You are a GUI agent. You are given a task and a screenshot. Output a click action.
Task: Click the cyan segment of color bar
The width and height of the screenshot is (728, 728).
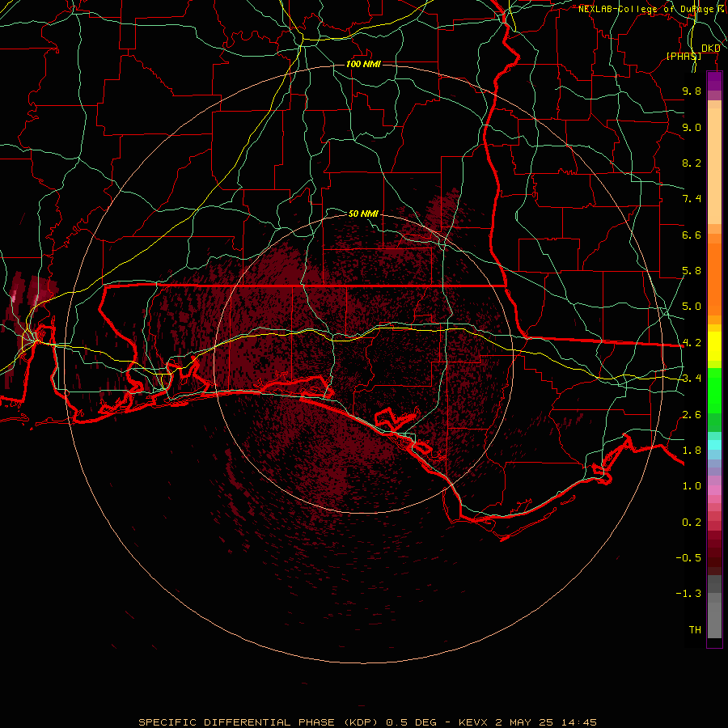coord(714,445)
